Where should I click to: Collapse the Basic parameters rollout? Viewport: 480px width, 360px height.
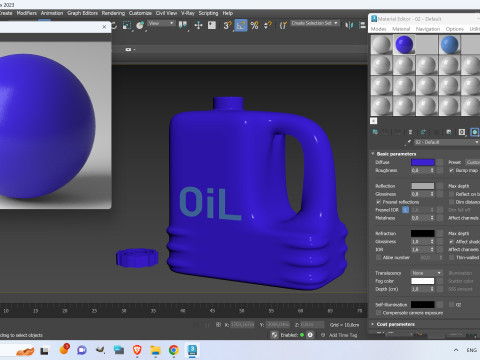coord(396,154)
